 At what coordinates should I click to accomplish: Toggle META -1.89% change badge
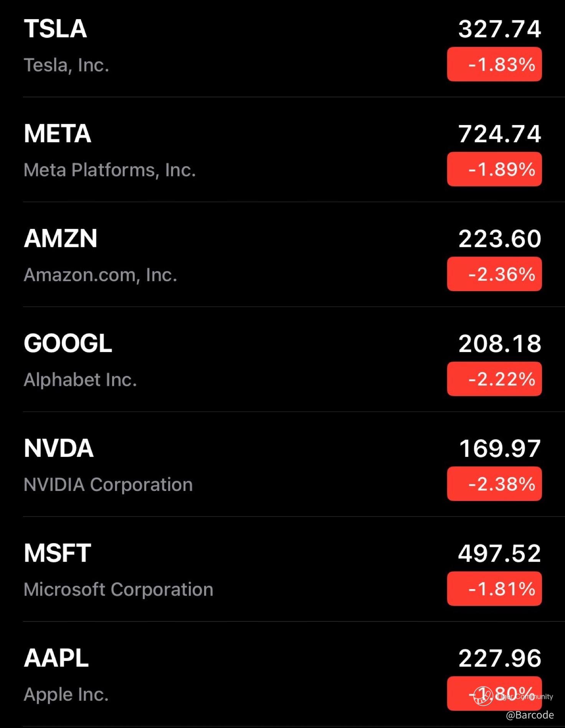(494, 169)
